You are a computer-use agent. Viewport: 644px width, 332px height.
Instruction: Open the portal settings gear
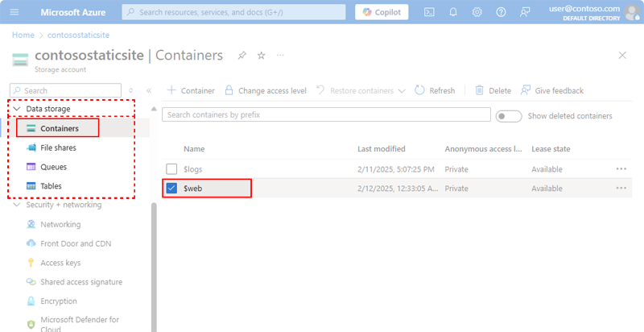[477, 12]
